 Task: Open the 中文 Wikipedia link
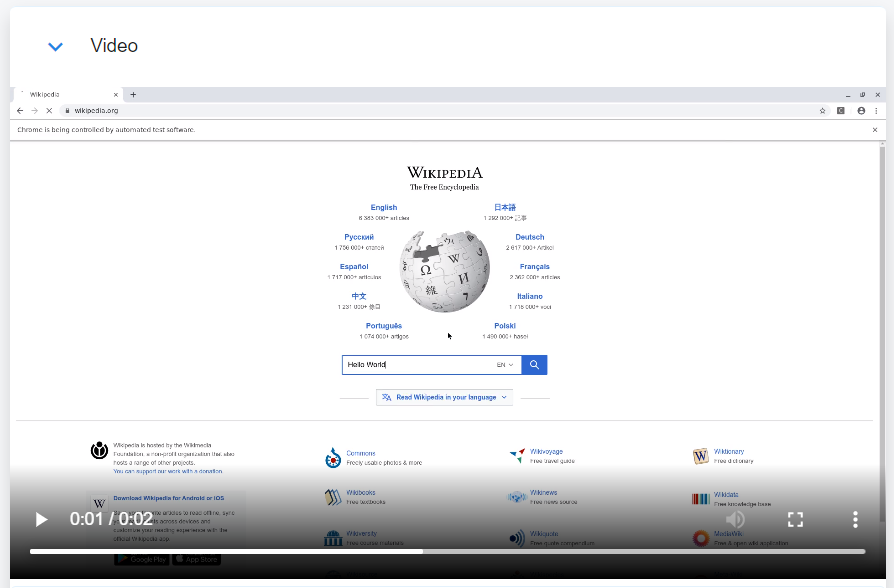[x=359, y=297]
